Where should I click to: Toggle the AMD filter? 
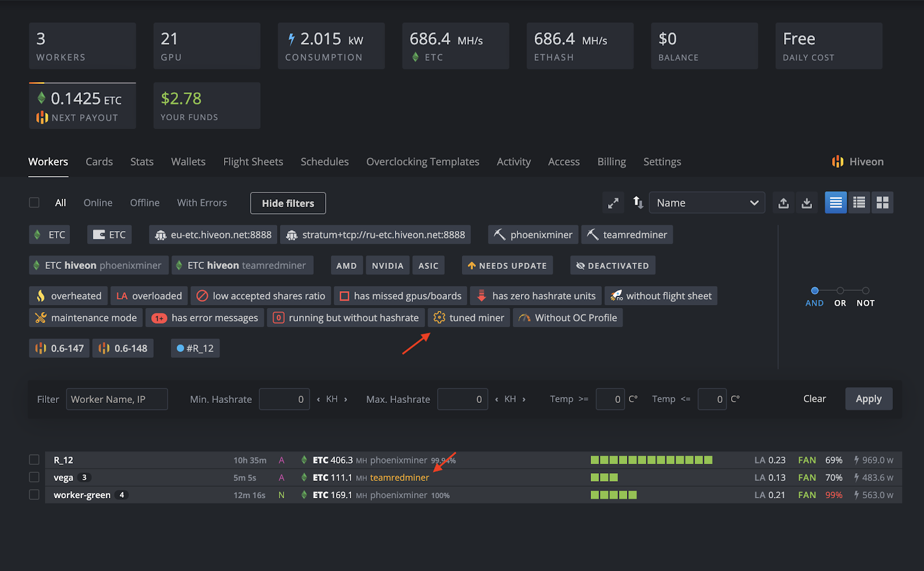tap(346, 265)
